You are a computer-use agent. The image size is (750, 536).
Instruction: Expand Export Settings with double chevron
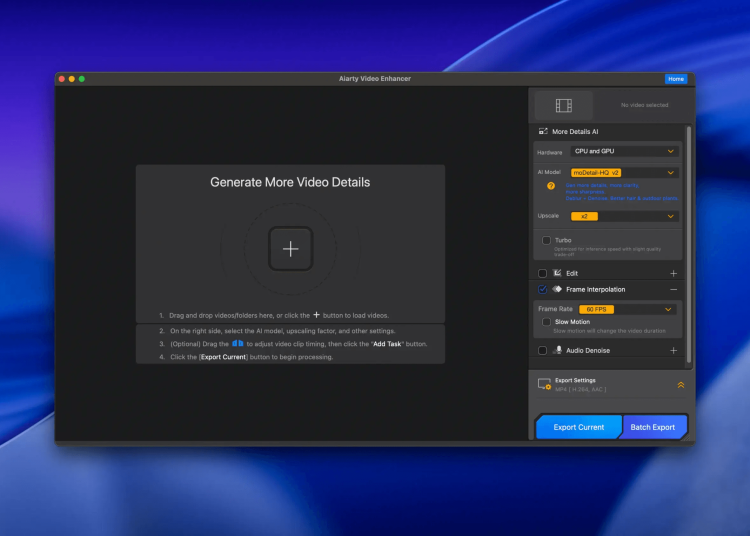(x=680, y=384)
